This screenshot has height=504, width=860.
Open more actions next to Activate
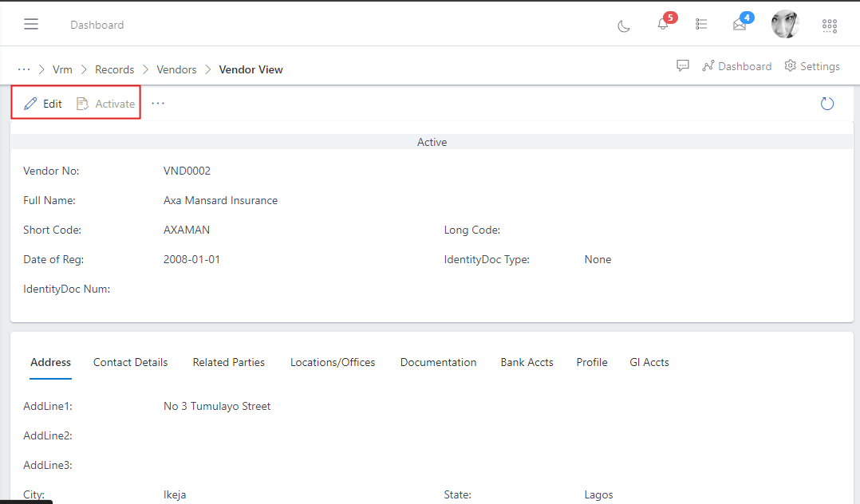[158, 103]
